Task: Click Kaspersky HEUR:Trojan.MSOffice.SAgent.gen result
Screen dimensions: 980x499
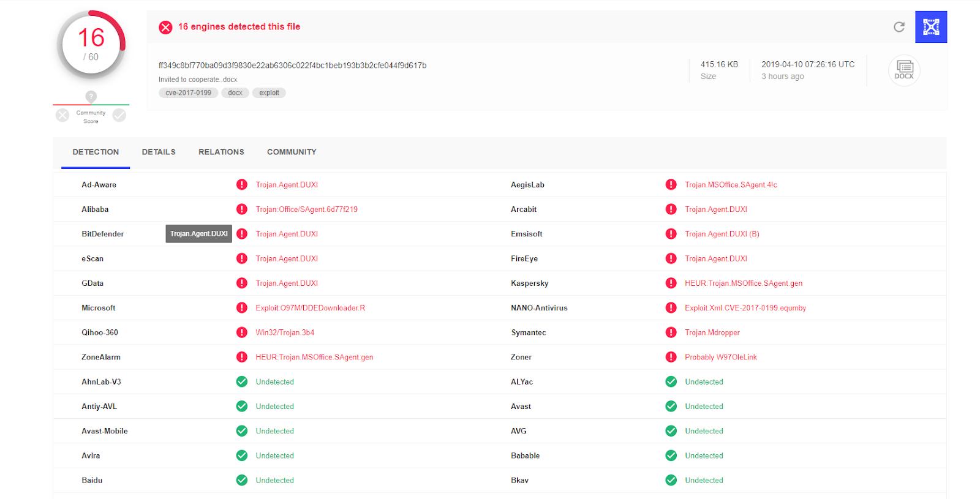Action: pyautogui.click(x=744, y=283)
